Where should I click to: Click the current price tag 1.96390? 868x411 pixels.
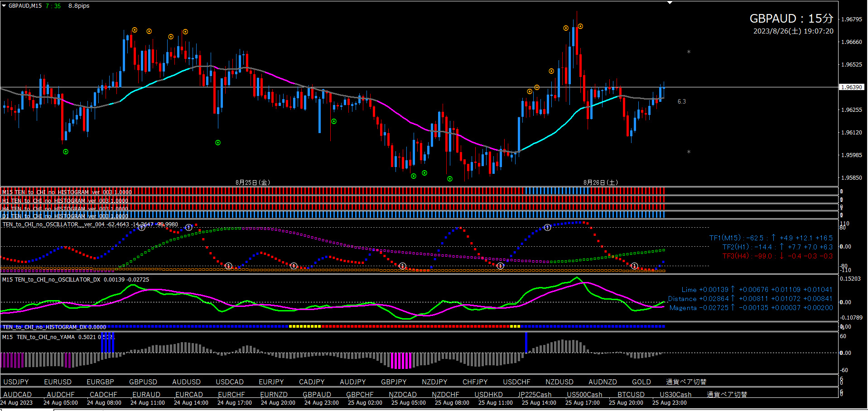[852, 87]
